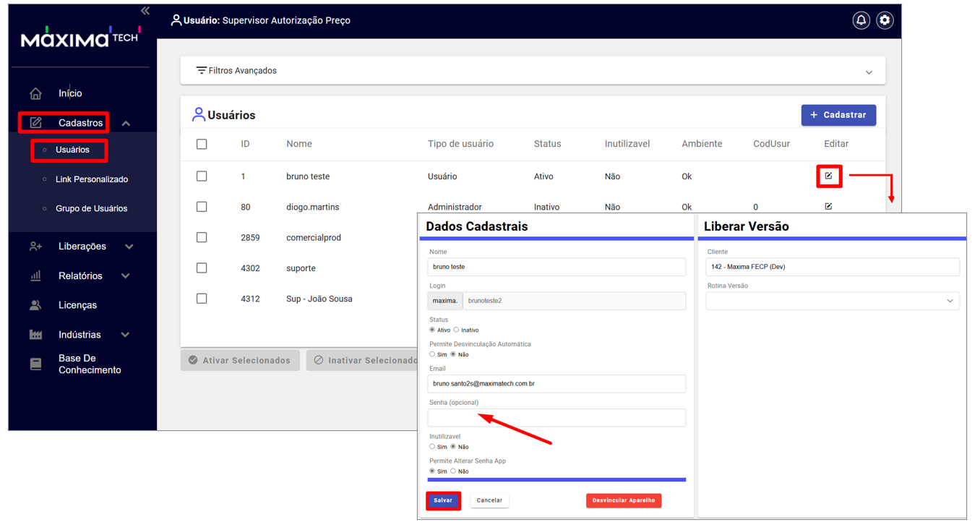Image resolution: width=980 pixels, height=530 pixels.
Task: Open the Rotina Versão dropdown
Action: pos(832,301)
